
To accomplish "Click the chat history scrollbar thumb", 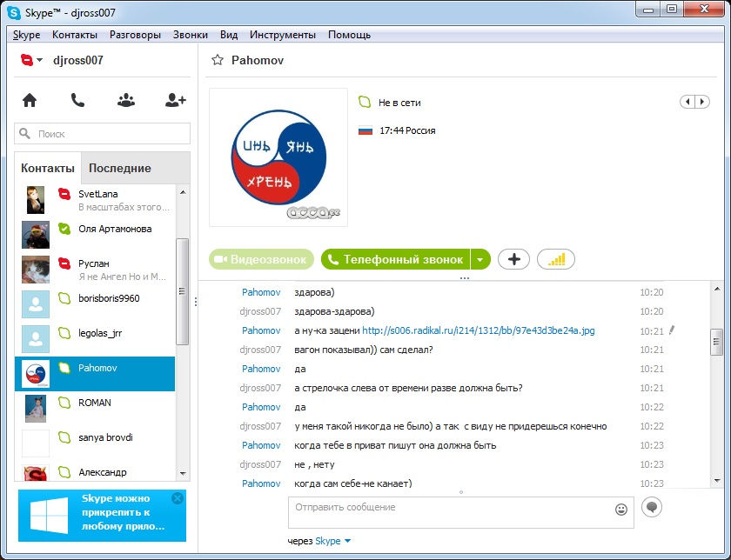I will pyautogui.click(x=716, y=342).
